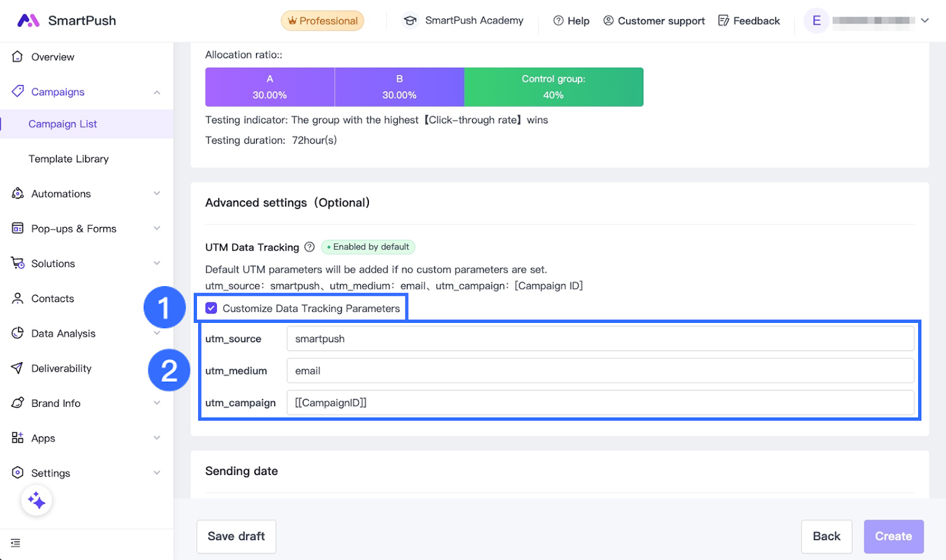The image size is (946, 560).
Task: Expand the Automations menu chevron
Action: (x=157, y=193)
